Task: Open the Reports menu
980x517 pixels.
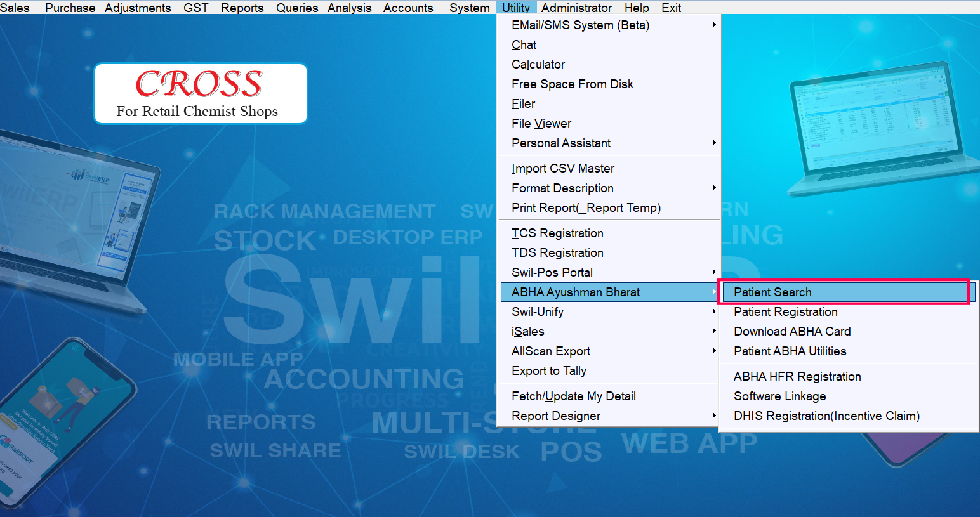Action: tap(242, 8)
